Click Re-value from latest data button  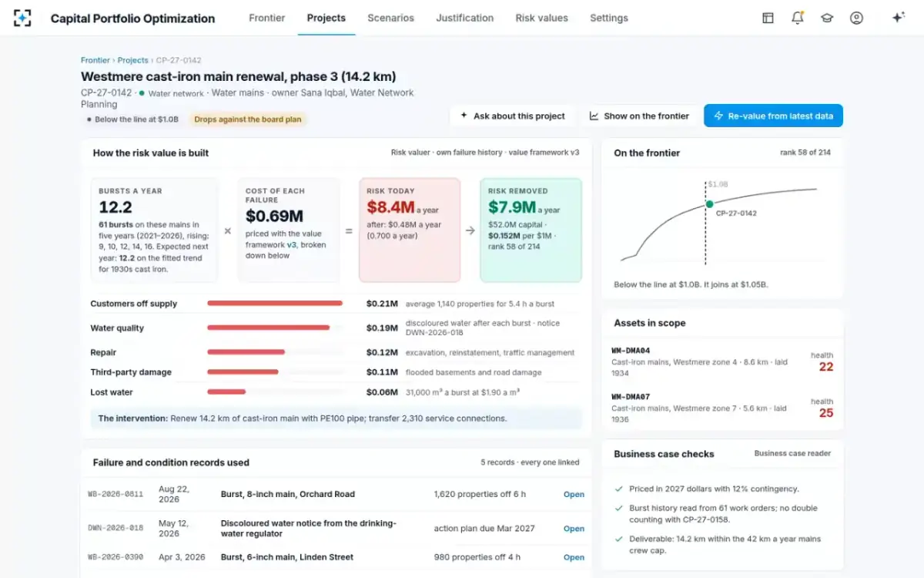(773, 116)
